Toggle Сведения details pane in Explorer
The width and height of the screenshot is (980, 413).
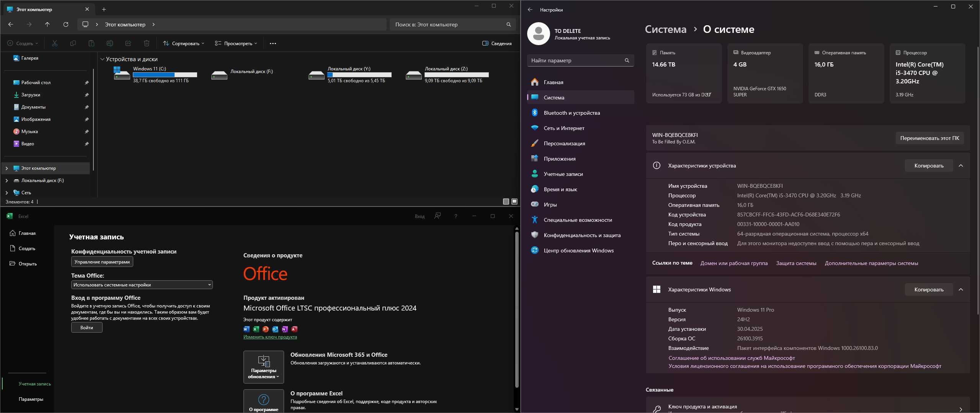click(x=497, y=43)
